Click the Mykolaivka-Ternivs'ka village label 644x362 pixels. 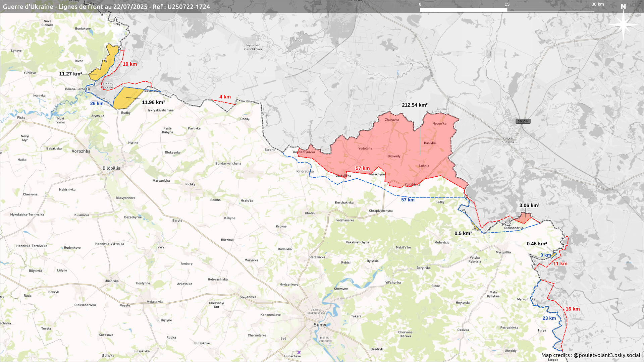pyautogui.click(x=27, y=215)
